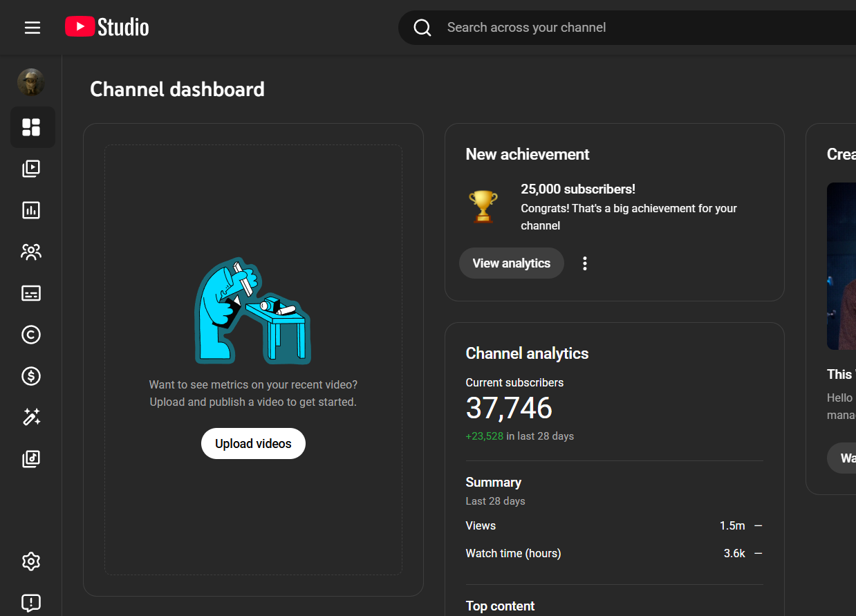Screen dimensions: 856x616
Task: Open the hamburger navigation menu
Action: click(32, 28)
